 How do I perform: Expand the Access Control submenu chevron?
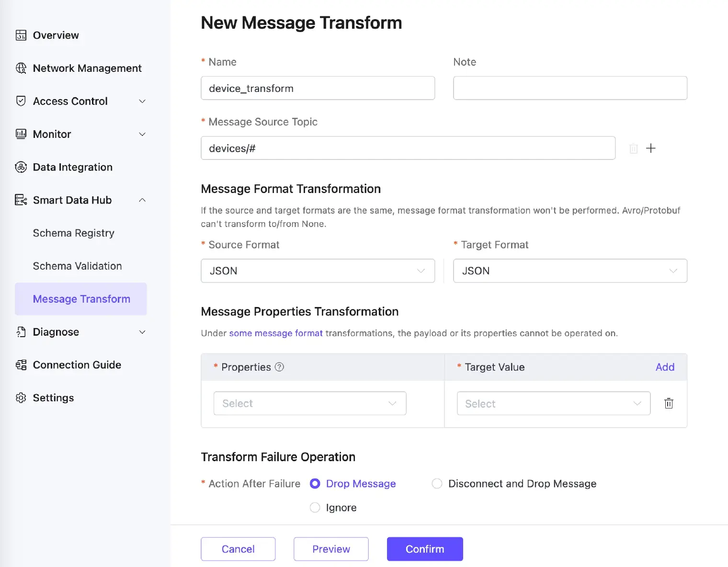pyautogui.click(x=142, y=101)
